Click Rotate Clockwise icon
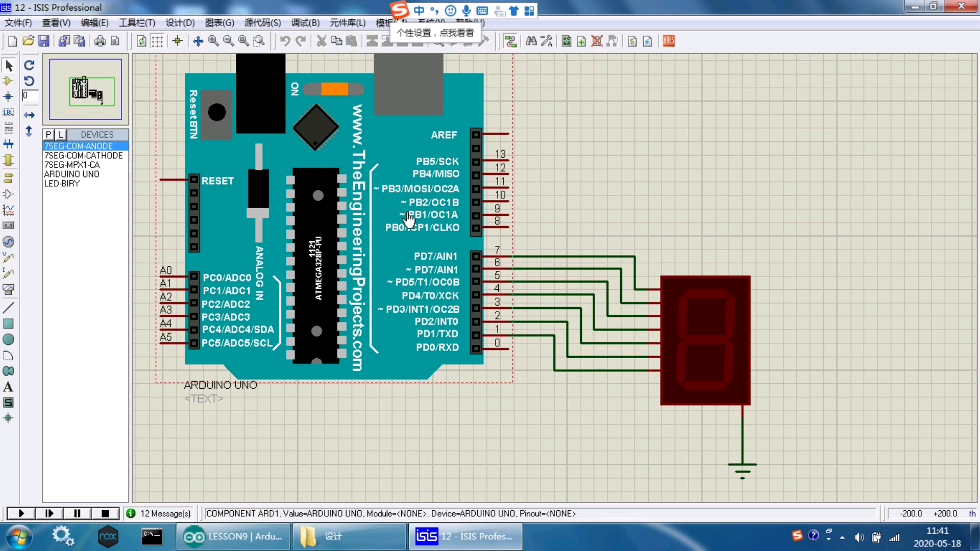Viewport: 980px width, 551px height. (x=29, y=65)
